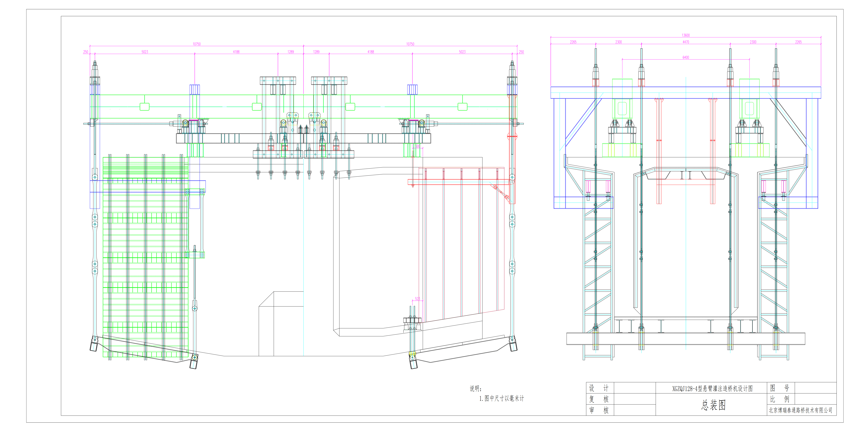Click the rightmost 2300 dimension in section view
Image resolution: width=868 pixels, height=430 pixels.
pos(753,42)
